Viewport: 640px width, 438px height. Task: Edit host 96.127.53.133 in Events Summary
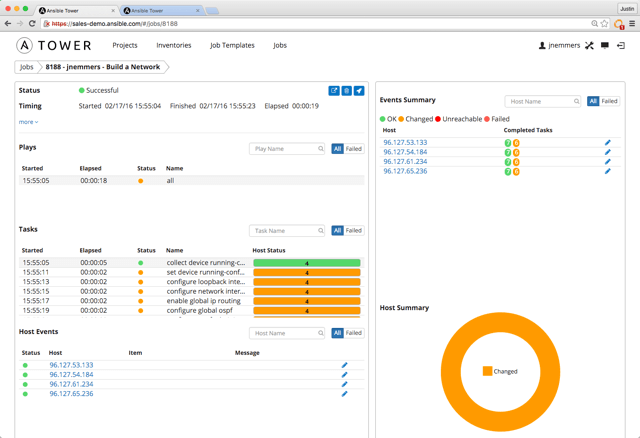[608, 142]
